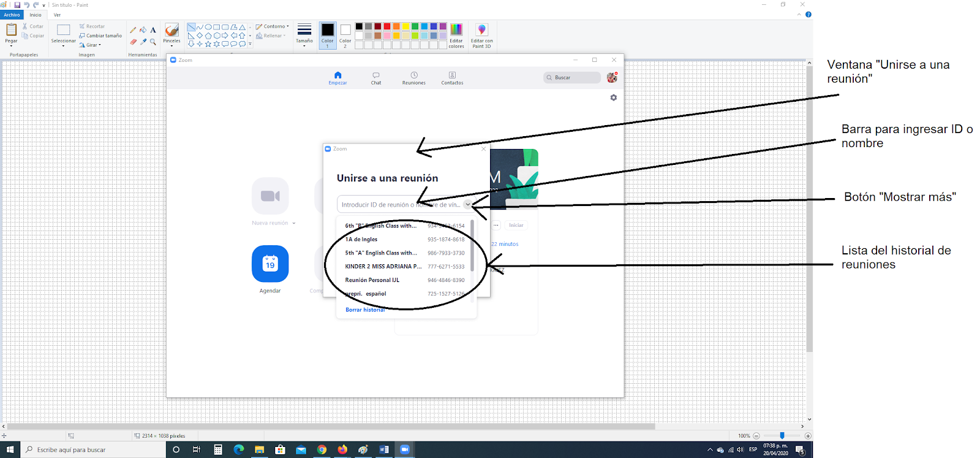Click the Redo icon in title bar
Screen dimensions: 980x458
point(36,5)
